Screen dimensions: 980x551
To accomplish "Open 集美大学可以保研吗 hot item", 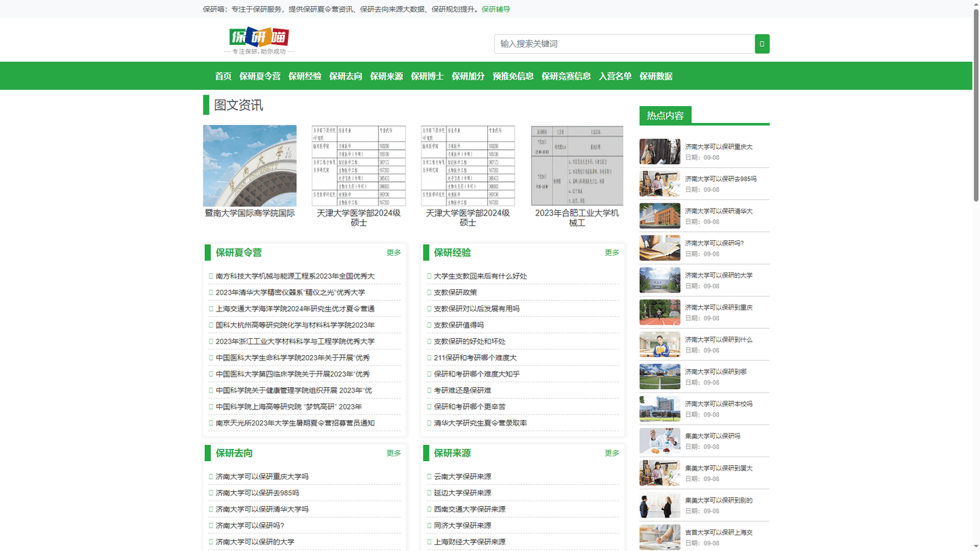I will point(712,436).
